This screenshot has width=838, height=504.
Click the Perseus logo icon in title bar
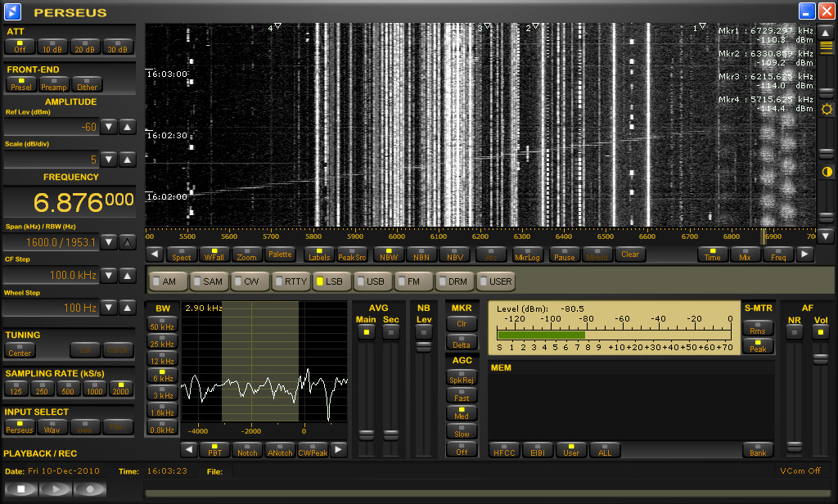tap(12, 11)
